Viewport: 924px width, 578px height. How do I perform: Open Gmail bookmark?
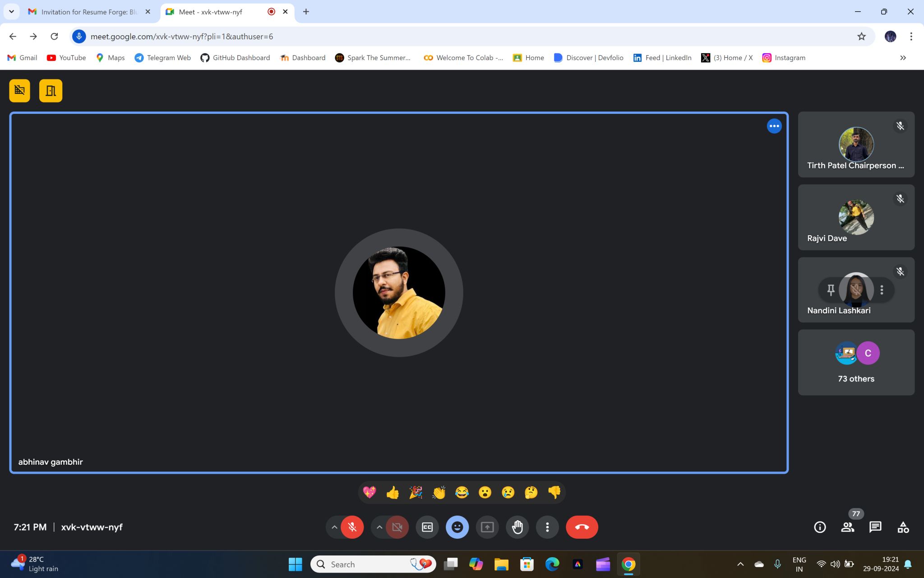[x=23, y=58]
